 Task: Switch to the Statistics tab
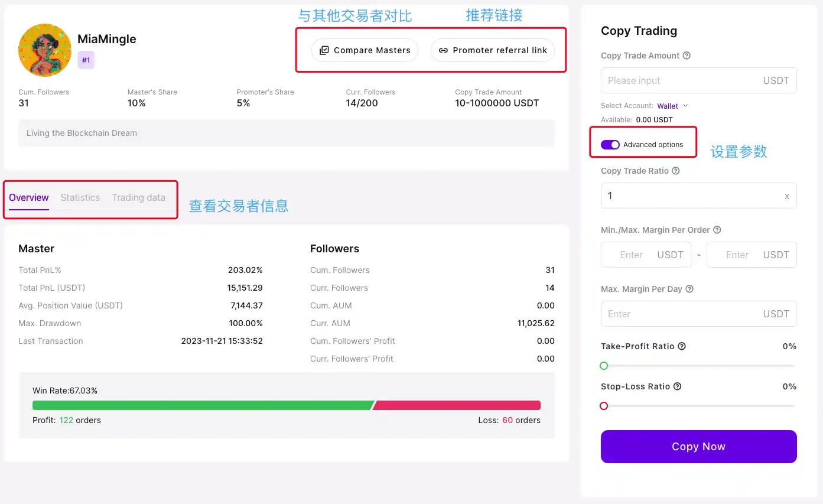(80, 197)
